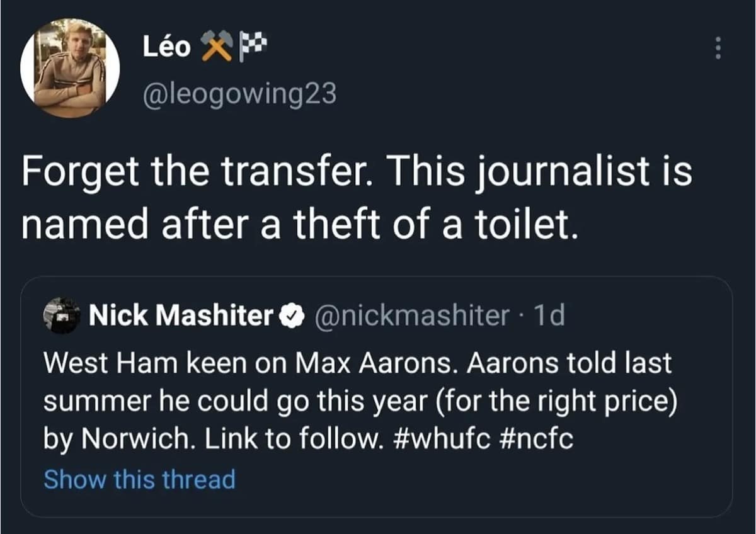Click Nick Mashiter's small avatar
The height and width of the screenshot is (534, 756).
pos(62,316)
